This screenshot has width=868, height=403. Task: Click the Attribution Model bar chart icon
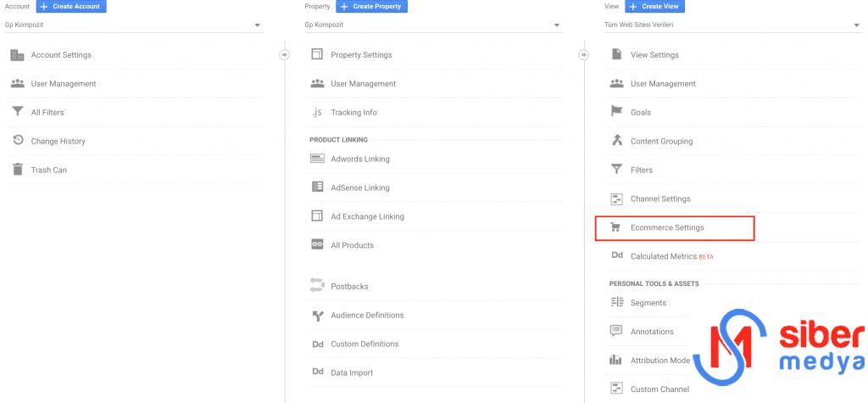point(615,361)
